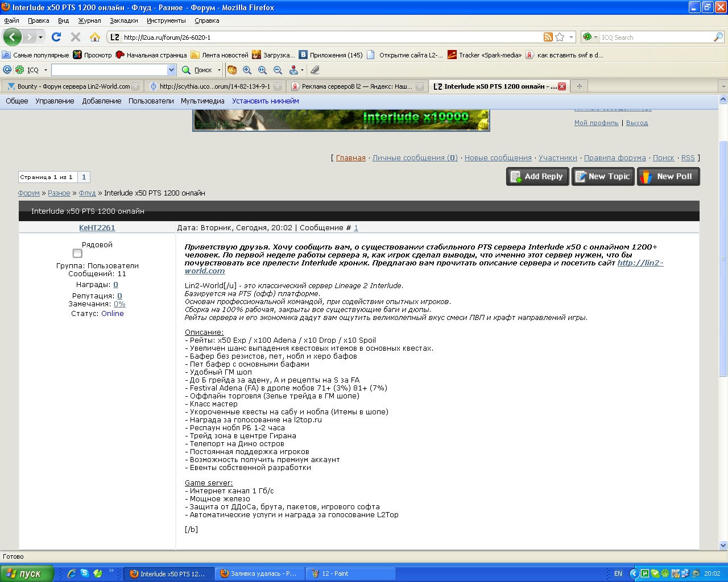Viewport: 728px width, 582px height.
Task: Open the list all tabs dropdown
Action: [723, 86]
